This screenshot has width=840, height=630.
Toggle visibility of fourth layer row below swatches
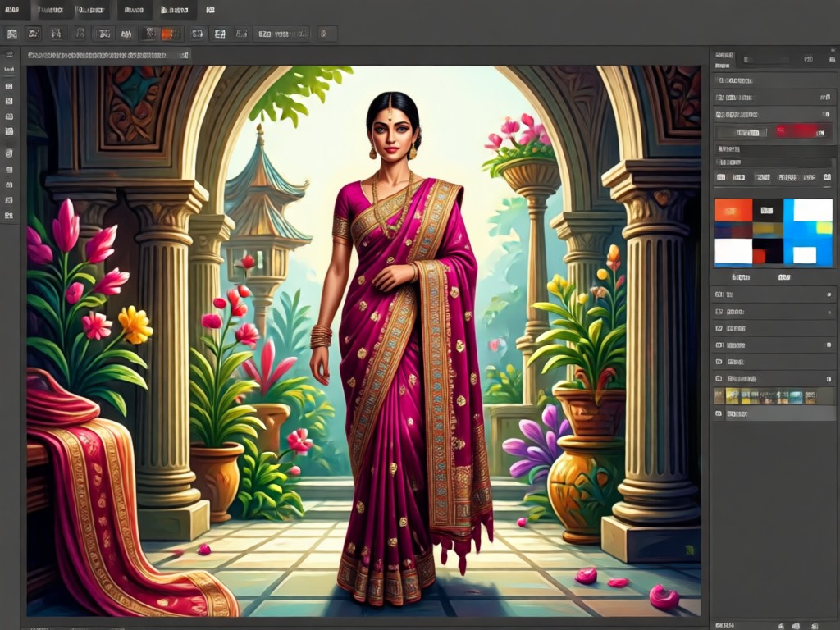[x=719, y=345]
